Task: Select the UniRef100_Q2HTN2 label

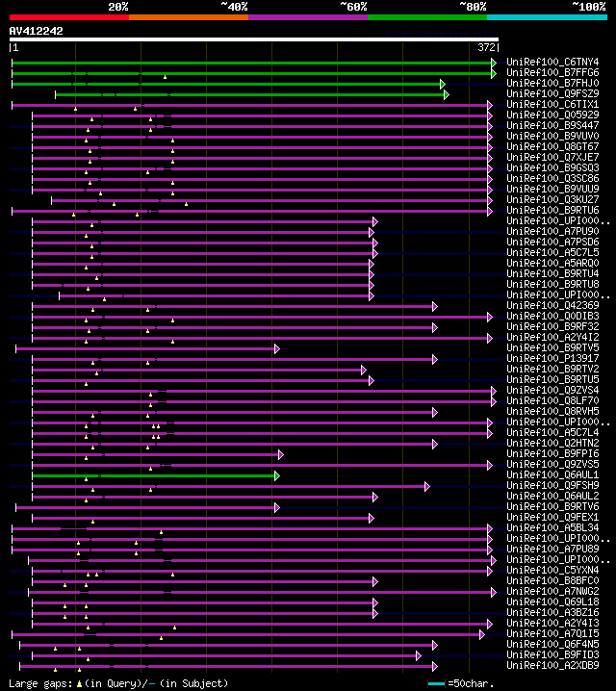Action: pyautogui.click(x=552, y=443)
